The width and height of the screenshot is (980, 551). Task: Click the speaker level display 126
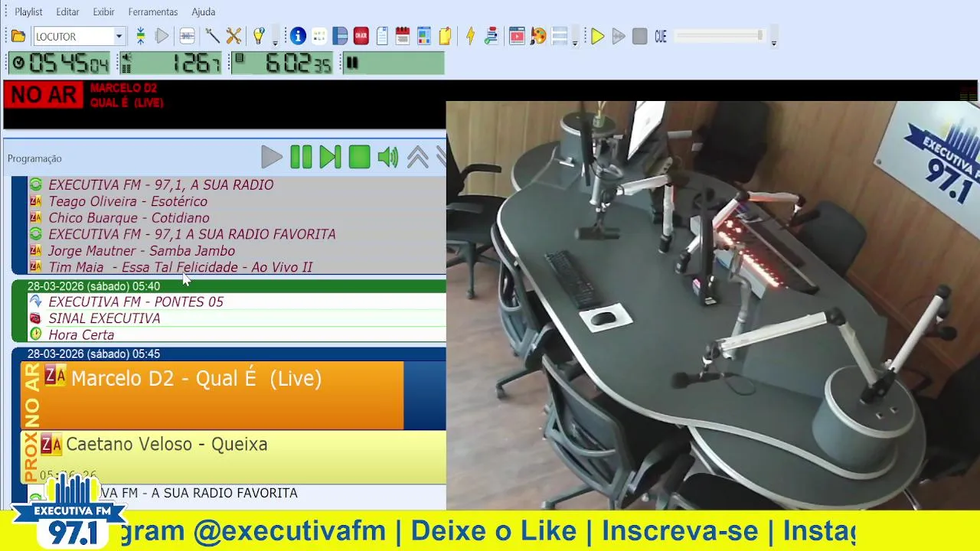(x=171, y=63)
